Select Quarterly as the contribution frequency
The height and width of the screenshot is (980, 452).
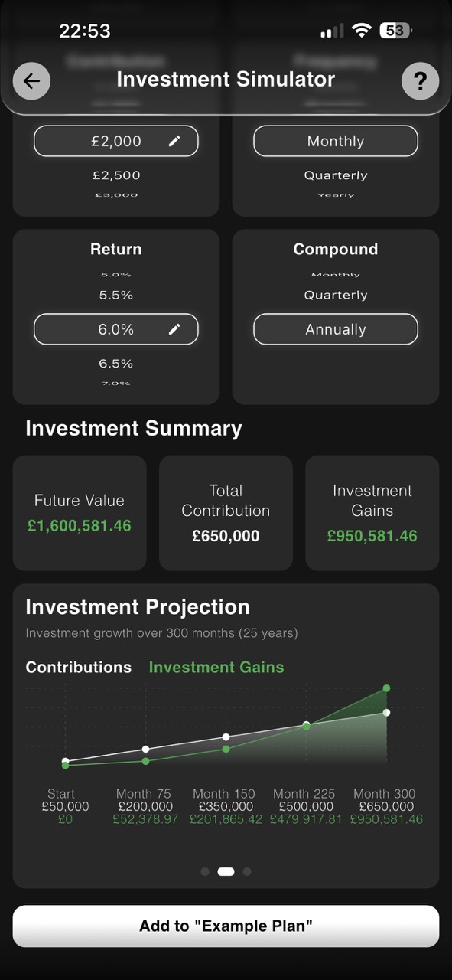(335, 175)
